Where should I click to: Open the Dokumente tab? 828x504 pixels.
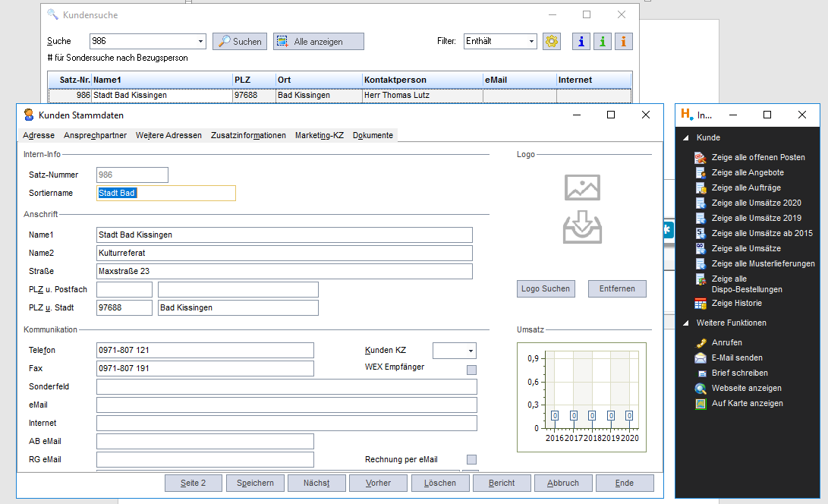(373, 135)
